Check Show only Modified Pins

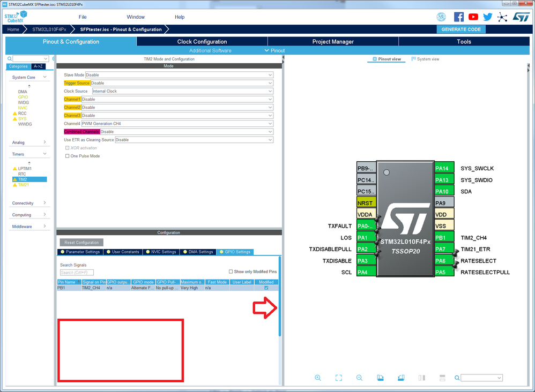tap(231, 272)
